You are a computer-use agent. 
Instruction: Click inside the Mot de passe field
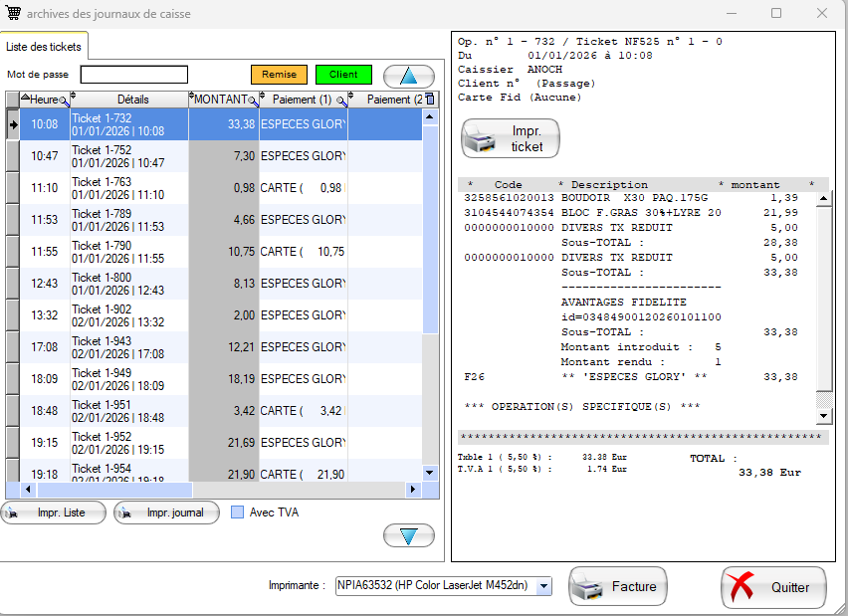(x=133, y=74)
